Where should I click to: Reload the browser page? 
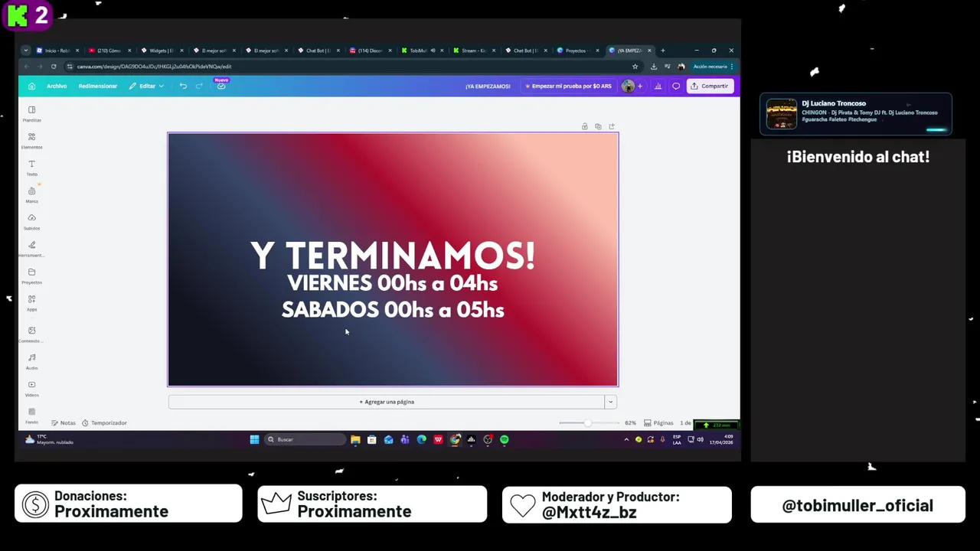coord(54,67)
